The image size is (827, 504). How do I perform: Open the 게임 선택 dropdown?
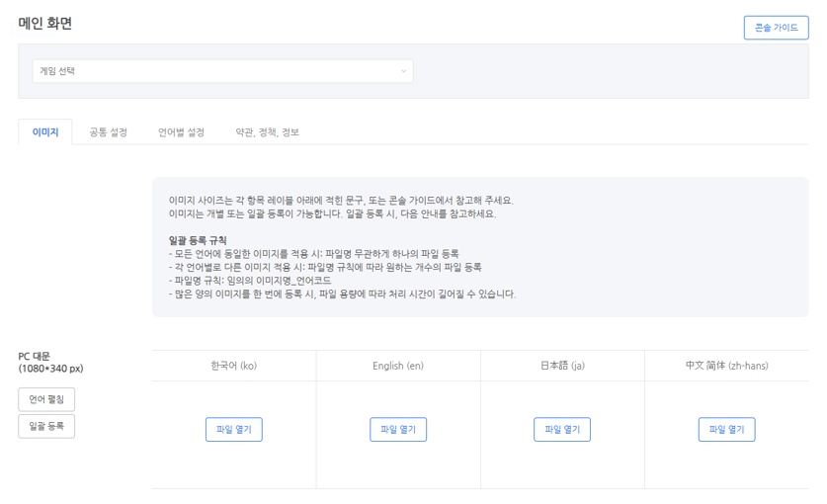(222, 71)
